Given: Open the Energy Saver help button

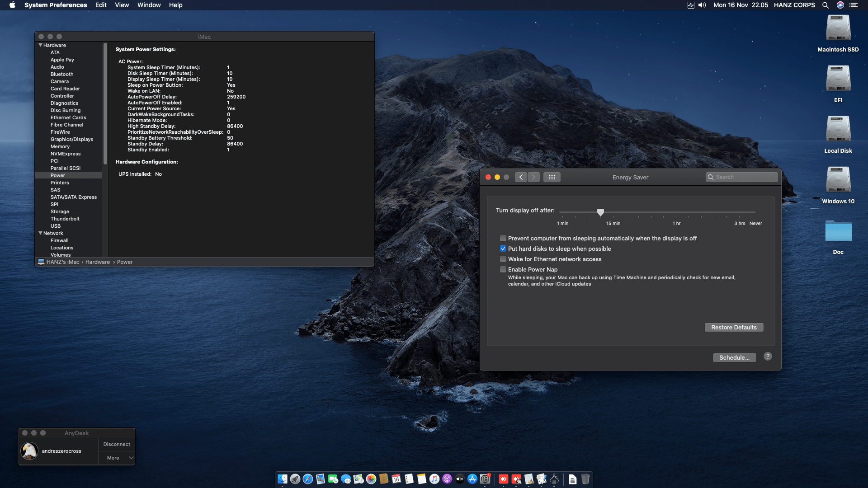Looking at the screenshot, I should pos(768,357).
